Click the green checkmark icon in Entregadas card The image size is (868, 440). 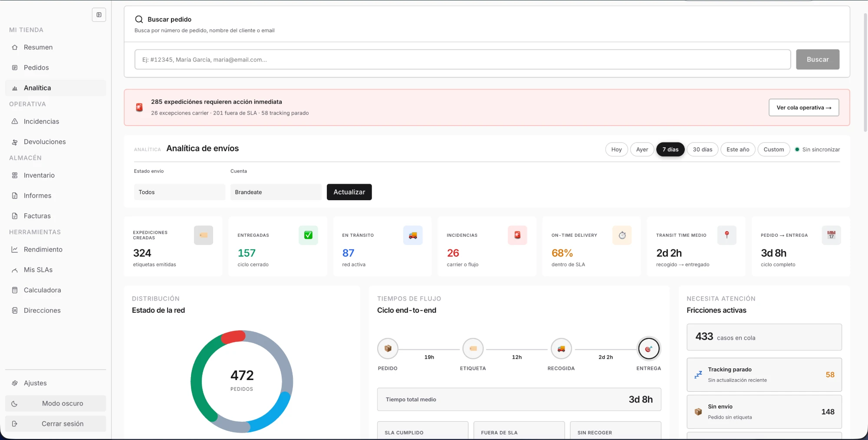[308, 235]
